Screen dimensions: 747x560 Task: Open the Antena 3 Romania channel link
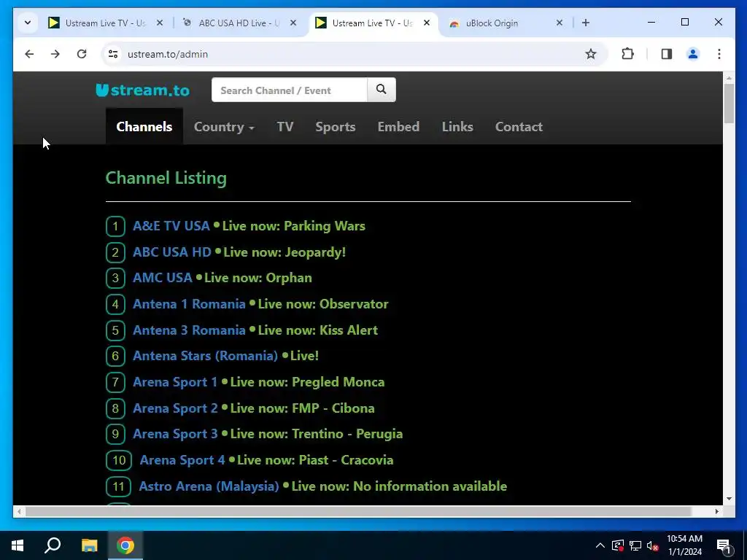click(x=189, y=330)
